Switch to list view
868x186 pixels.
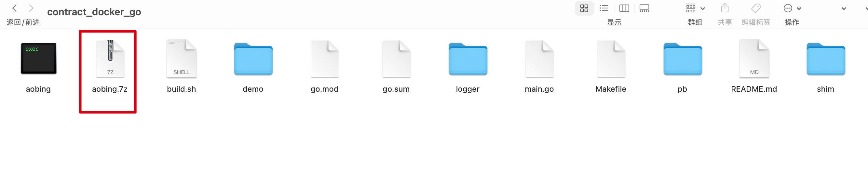[x=604, y=8]
